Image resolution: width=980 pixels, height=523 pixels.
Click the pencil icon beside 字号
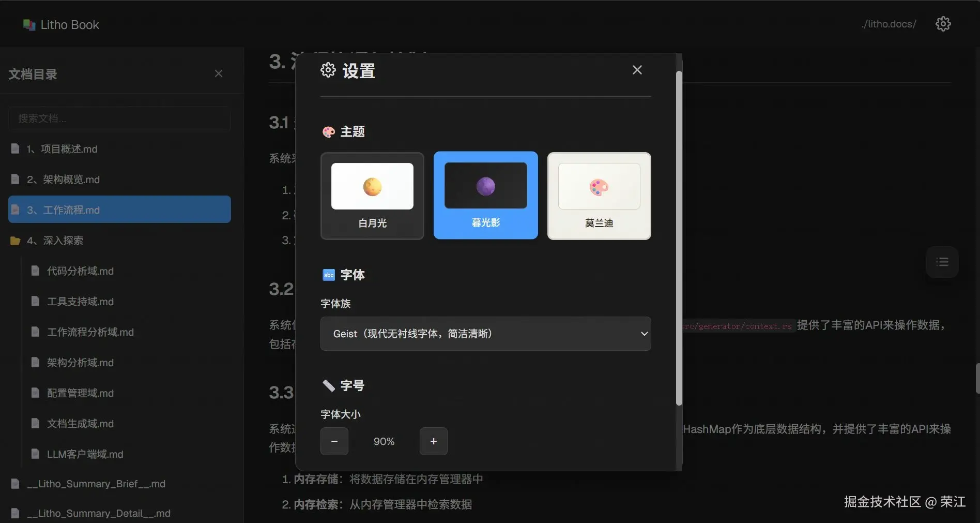pos(328,385)
